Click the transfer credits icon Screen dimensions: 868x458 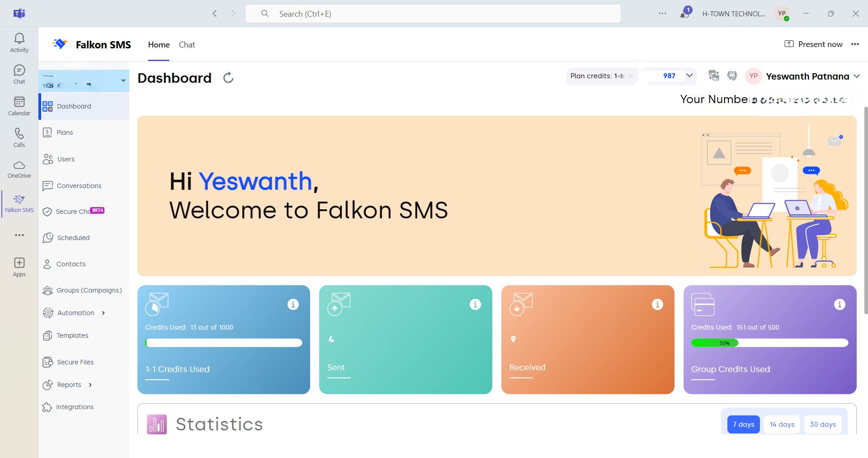tap(714, 76)
